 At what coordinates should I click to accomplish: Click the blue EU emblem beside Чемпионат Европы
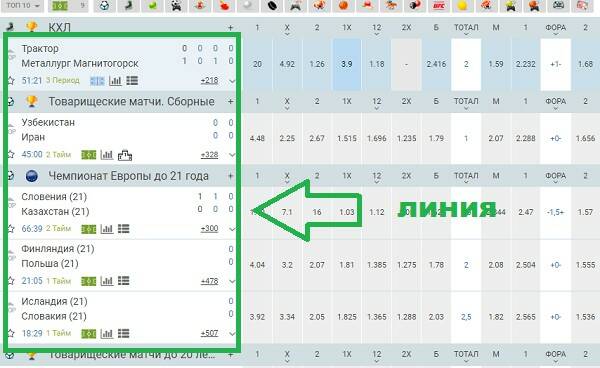(32, 176)
